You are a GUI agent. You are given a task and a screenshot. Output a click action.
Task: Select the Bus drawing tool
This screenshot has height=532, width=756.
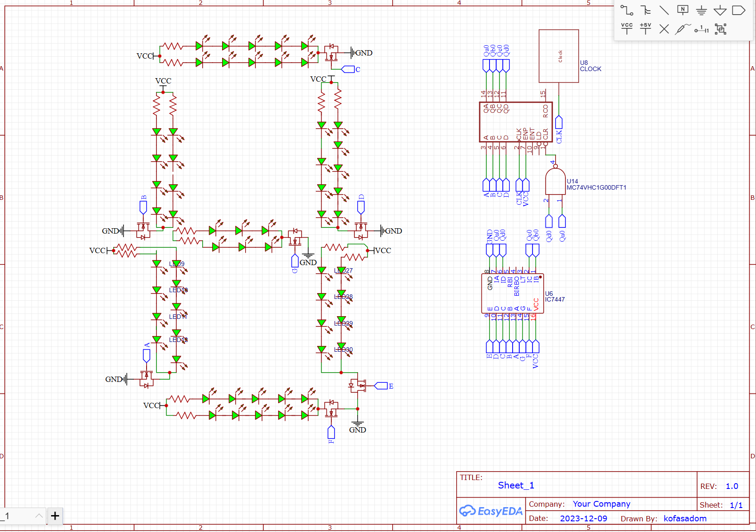point(645,10)
